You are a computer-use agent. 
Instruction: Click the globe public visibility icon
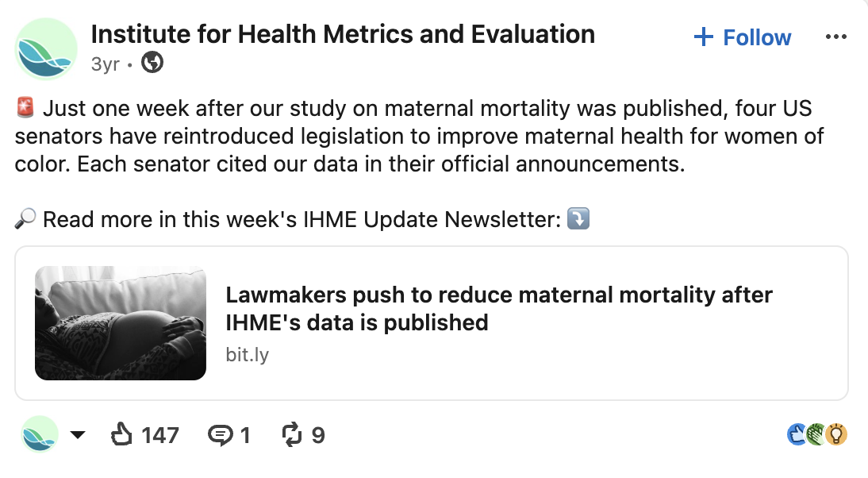(152, 63)
